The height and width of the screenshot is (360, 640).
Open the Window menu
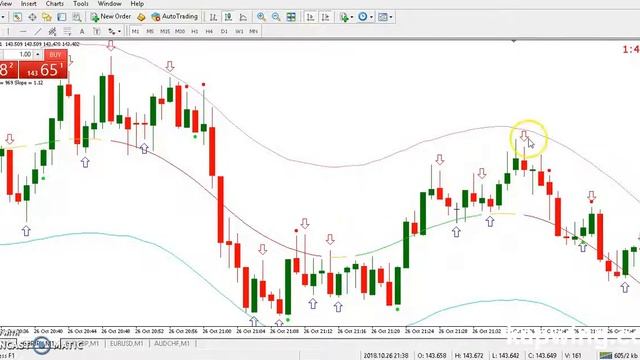click(x=109, y=4)
